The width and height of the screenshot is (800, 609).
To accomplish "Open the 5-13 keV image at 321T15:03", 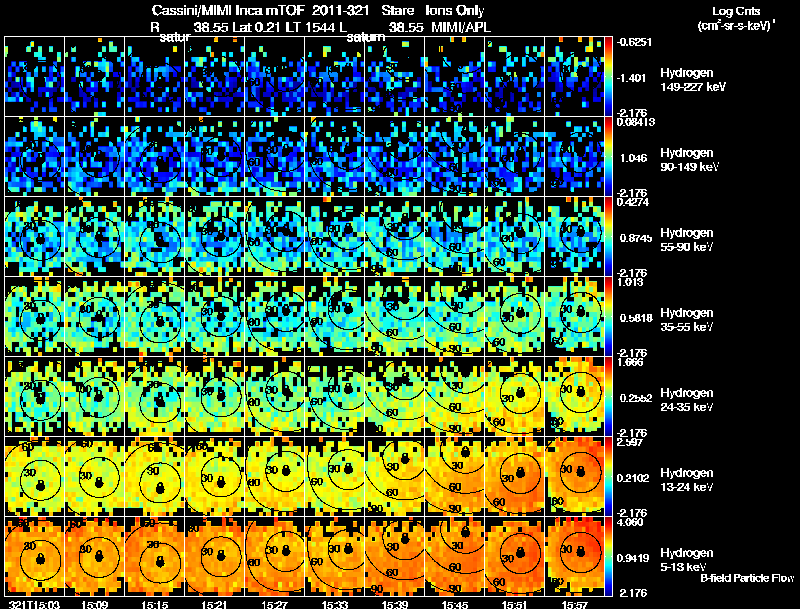I will tap(35, 556).
